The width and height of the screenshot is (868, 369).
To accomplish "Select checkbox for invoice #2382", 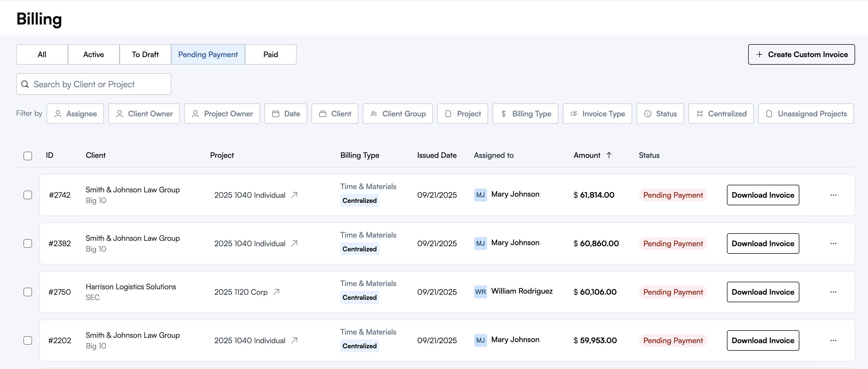I will [28, 243].
